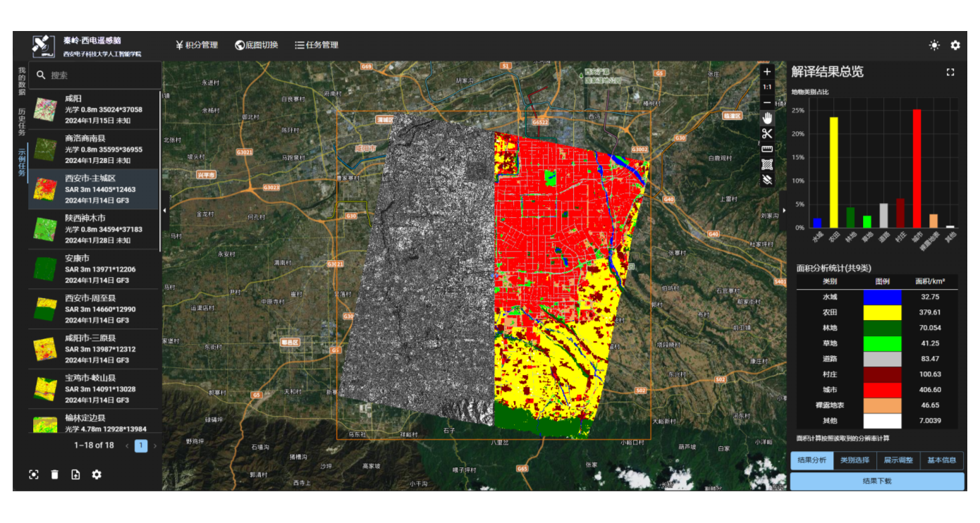
Task: Expand results overview to fullscreen
Action: click(950, 72)
